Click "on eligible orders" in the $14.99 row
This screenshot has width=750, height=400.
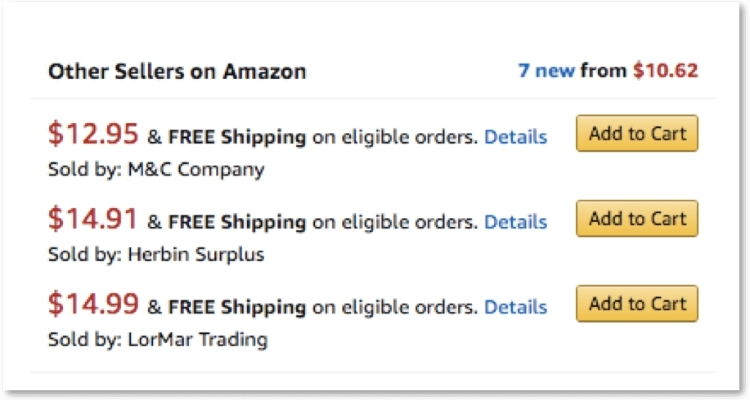tap(394, 307)
